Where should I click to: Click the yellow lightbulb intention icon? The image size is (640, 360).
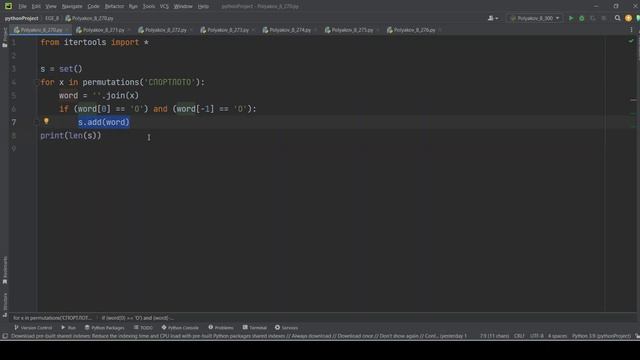coord(46,121)
